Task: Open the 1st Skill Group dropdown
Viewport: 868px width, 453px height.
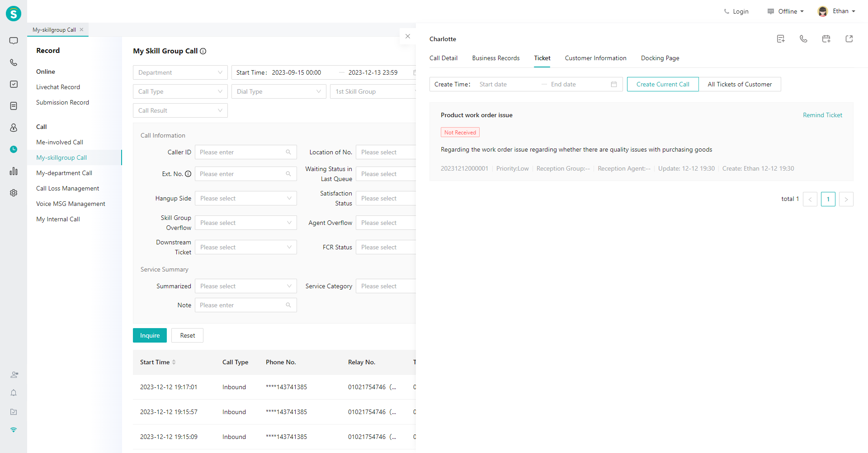Action: coord(373,91)
